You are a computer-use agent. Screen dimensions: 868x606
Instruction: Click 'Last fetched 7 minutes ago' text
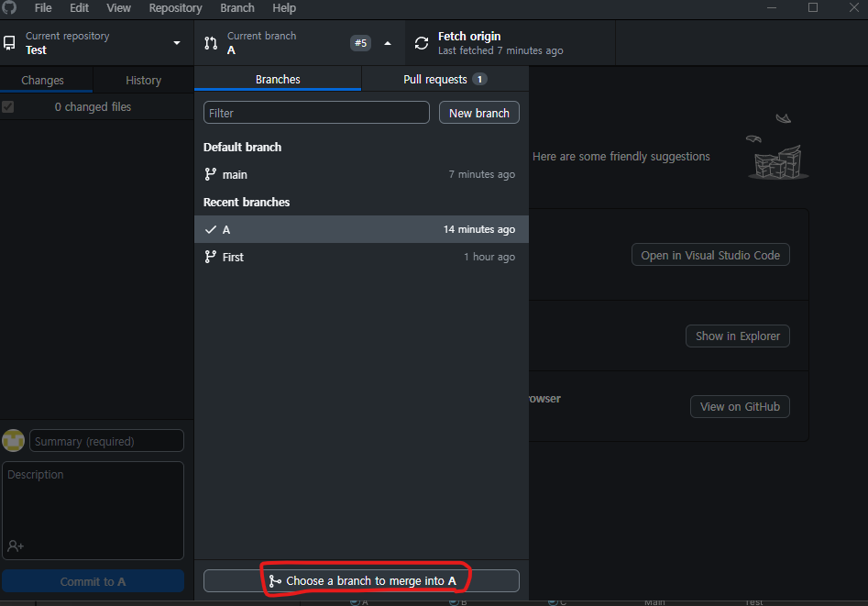tap(500, 50)
